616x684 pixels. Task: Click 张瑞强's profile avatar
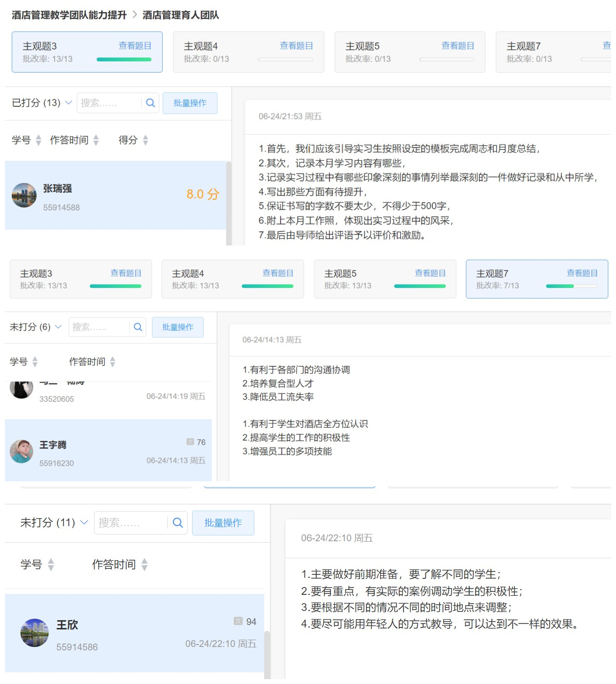click(24, 195)
